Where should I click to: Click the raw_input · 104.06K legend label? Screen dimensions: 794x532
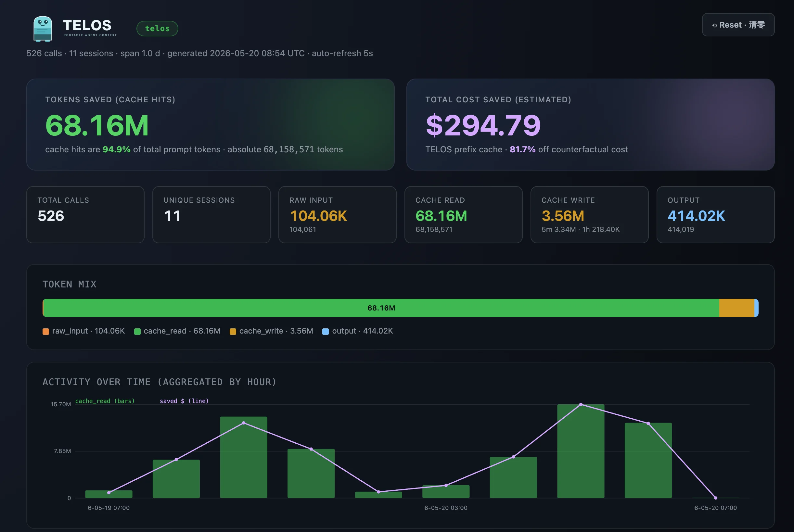pyautogui.click(x=89, y=331)
